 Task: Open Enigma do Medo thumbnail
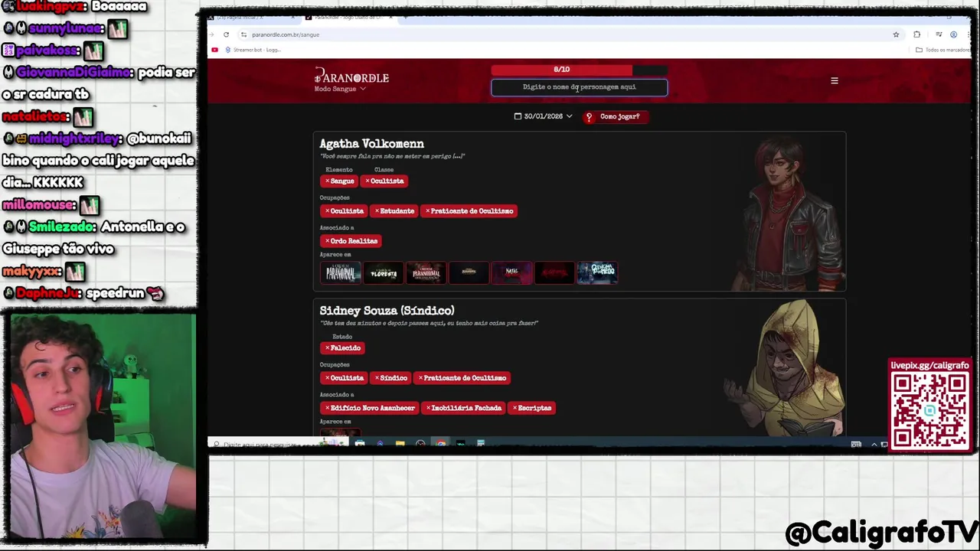597,272
